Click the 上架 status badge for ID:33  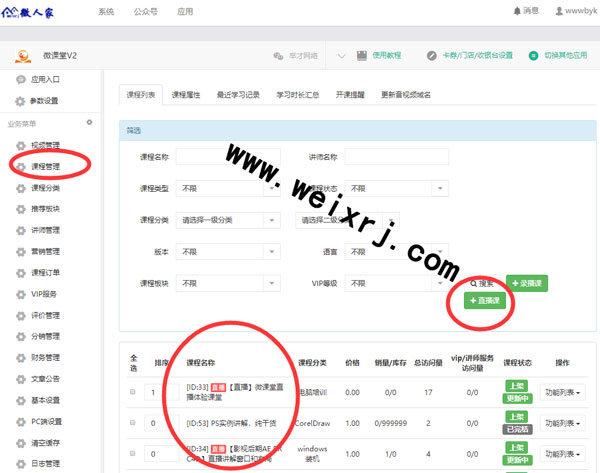tap(517, 386)
